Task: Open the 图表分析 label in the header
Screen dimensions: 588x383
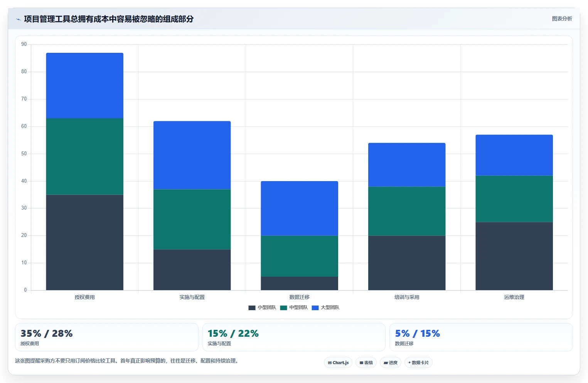Action: [562, 18]
